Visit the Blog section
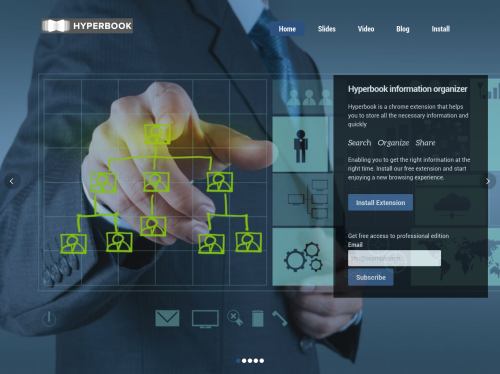The height and width of the screenshot is (374, 500). pos(403,29)
